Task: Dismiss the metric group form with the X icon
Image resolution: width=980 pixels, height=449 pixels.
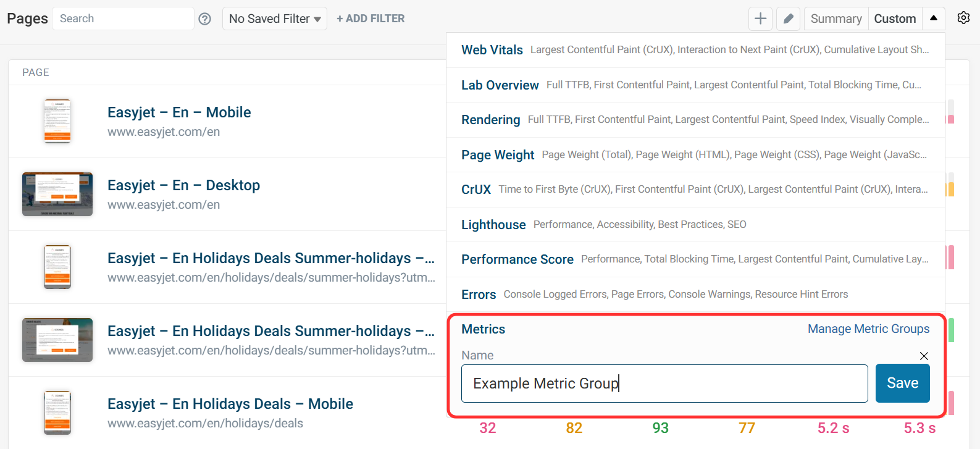Action: pos(924,356)
